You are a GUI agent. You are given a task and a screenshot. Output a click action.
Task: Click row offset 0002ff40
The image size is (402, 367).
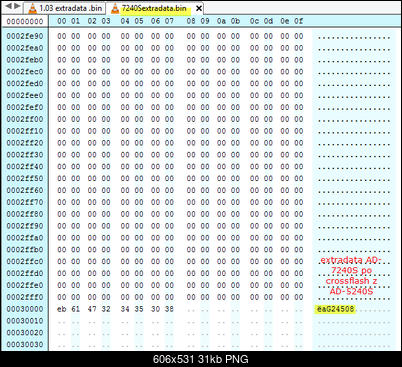point(25,166)
